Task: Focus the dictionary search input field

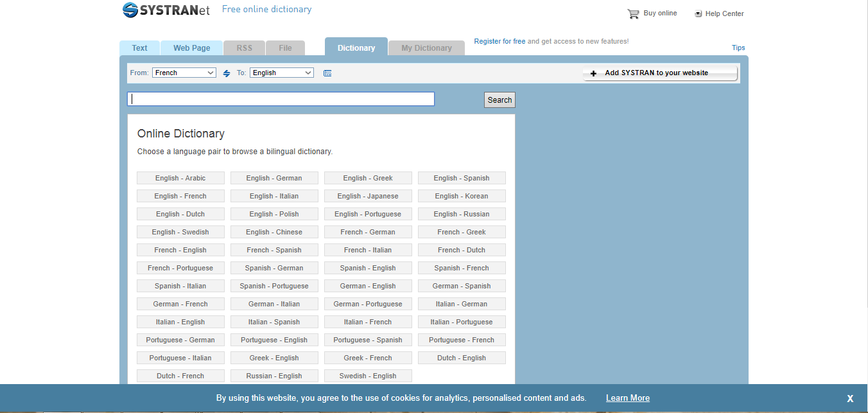Action: [281, 99]
